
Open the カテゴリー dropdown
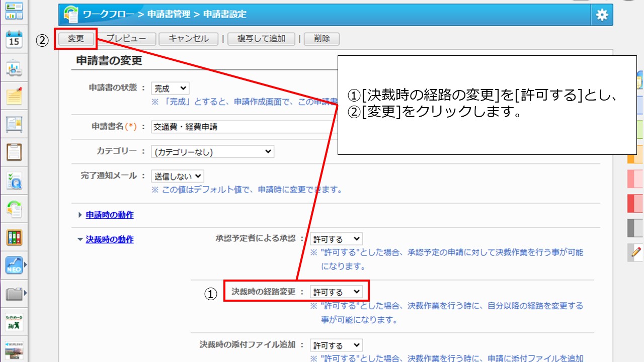click(x=212, y=151)
